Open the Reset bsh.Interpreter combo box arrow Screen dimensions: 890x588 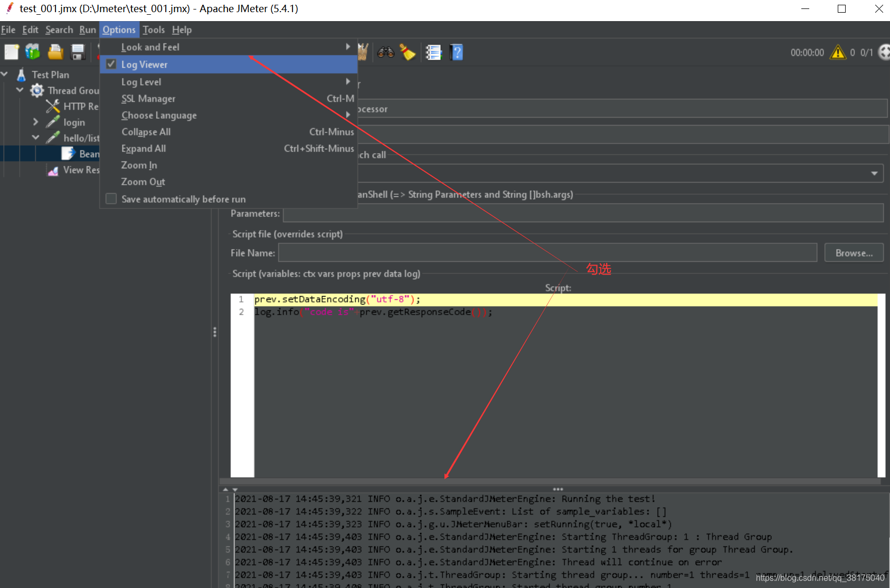click(x=875, y=173)
